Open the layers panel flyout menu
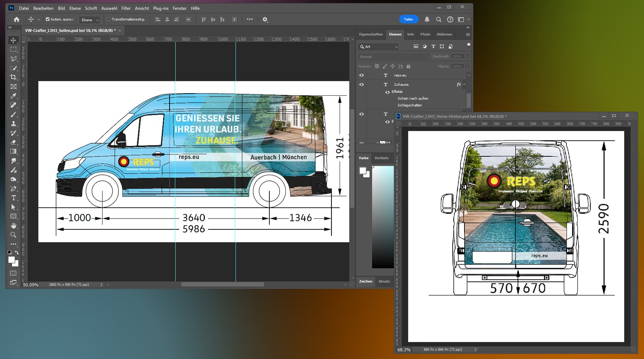The height and width of the screenshot is (359, 644). [x=468, y=34]
